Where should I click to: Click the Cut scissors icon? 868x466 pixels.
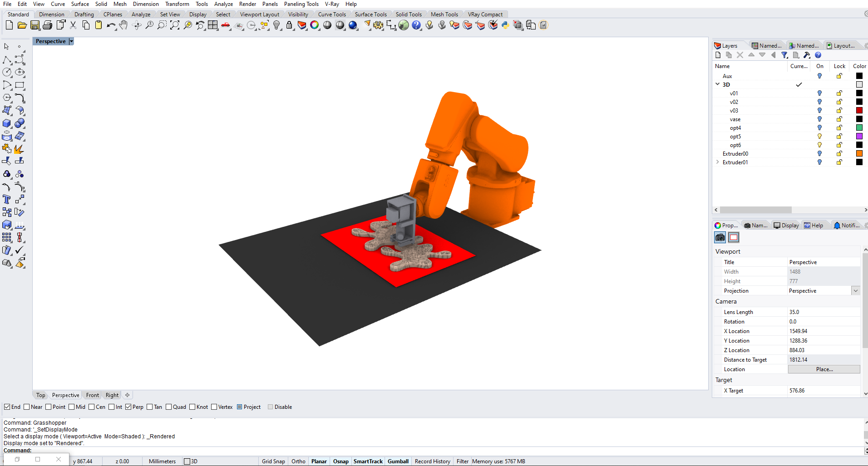tap(73, 25)
